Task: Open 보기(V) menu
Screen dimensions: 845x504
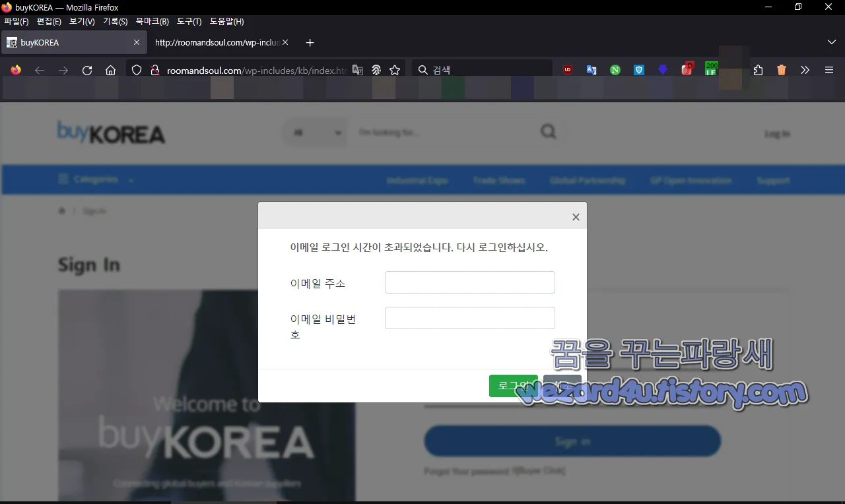Action: click(82, 22)
